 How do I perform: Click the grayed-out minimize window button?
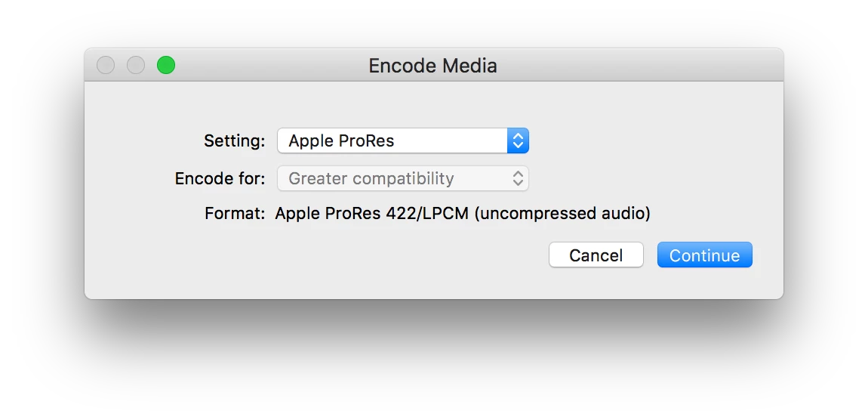(x=136, y=66)
